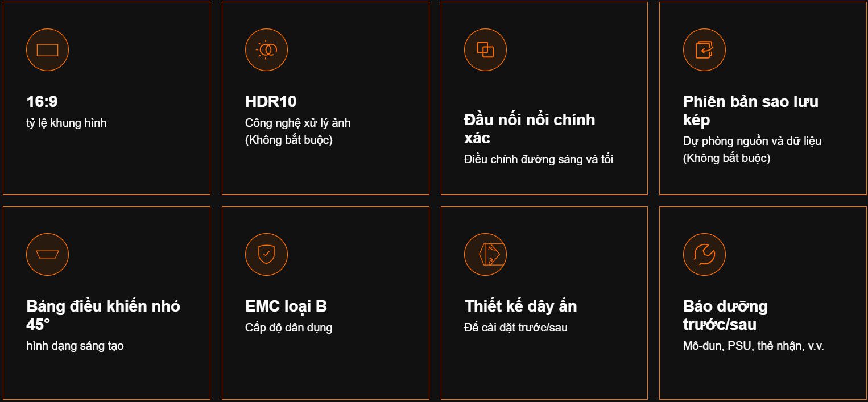The image size is (868, 402).
Task: Click 'Điều chỉnh đường sáng và tối' description
Action: pos(538,159)
